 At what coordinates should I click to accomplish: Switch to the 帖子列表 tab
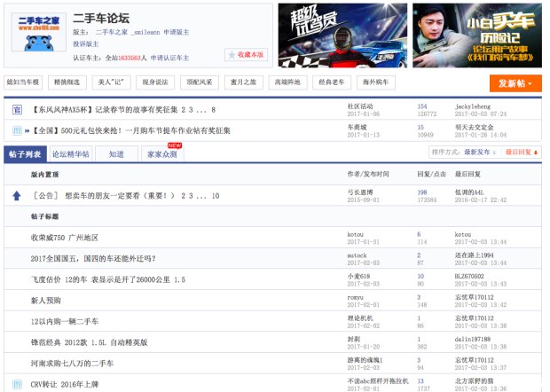click(25, 154)
